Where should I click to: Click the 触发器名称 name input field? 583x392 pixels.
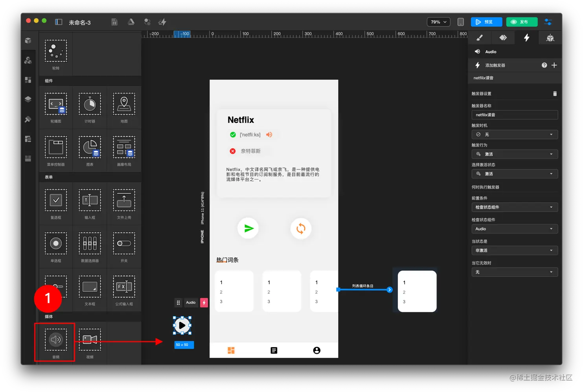click(x=515, y=115)
